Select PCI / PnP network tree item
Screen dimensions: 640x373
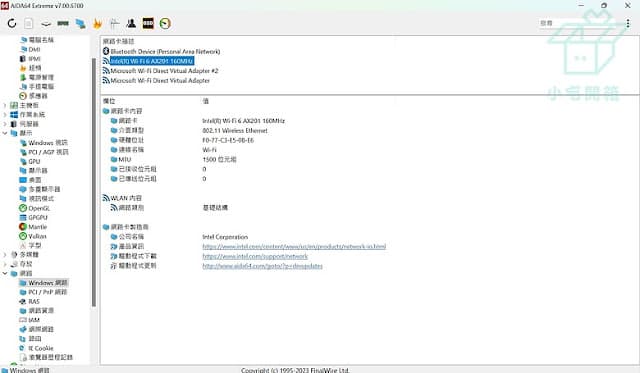43,292
